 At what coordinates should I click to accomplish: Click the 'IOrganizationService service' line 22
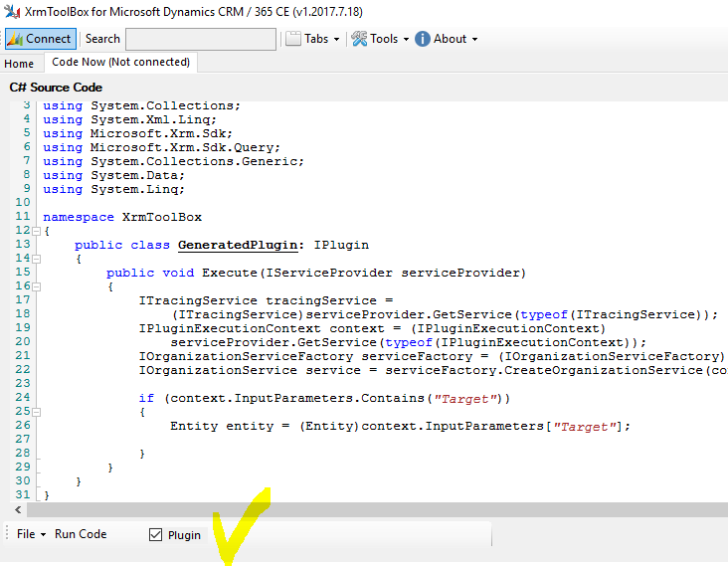[434, 370]
